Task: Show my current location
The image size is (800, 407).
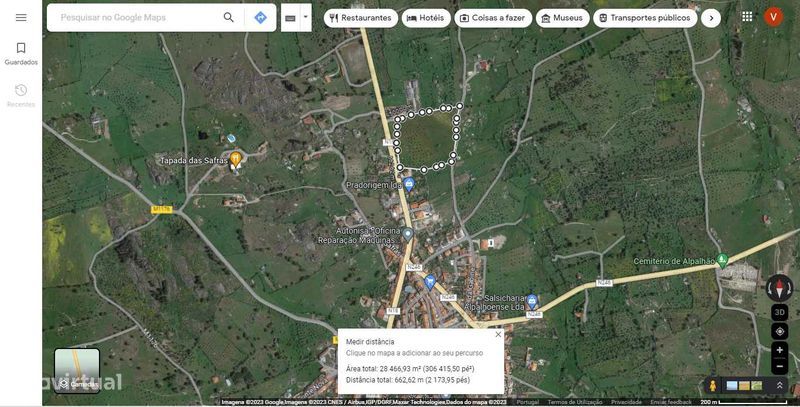Action: coord(780,332)
